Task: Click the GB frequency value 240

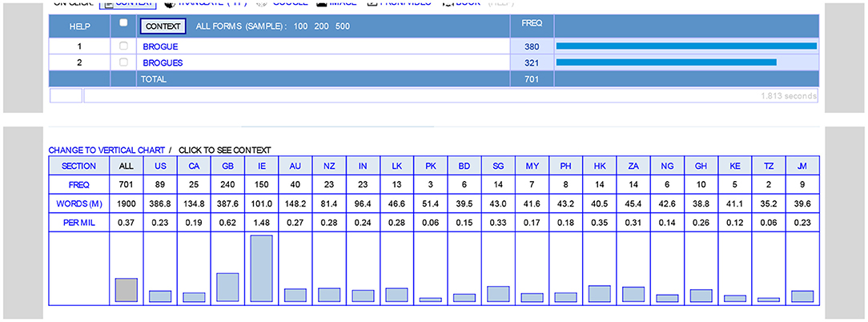Action: [227, 184]
